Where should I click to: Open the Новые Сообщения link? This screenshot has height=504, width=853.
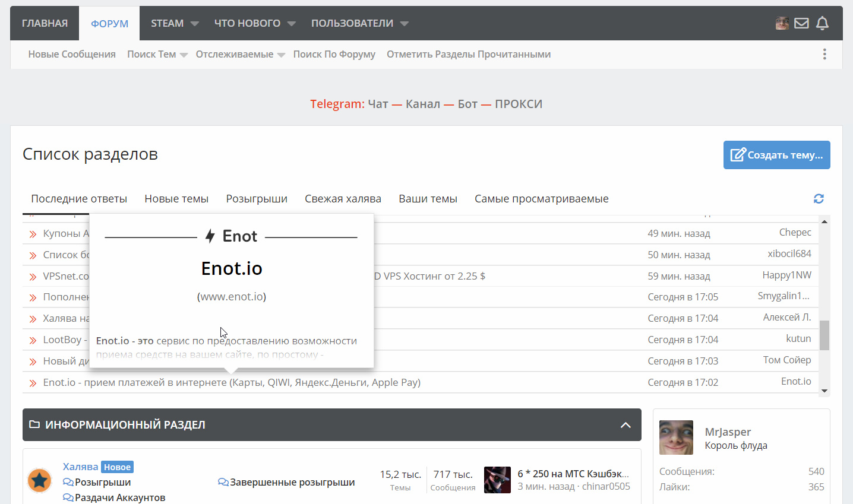click(x=72, y=54)
